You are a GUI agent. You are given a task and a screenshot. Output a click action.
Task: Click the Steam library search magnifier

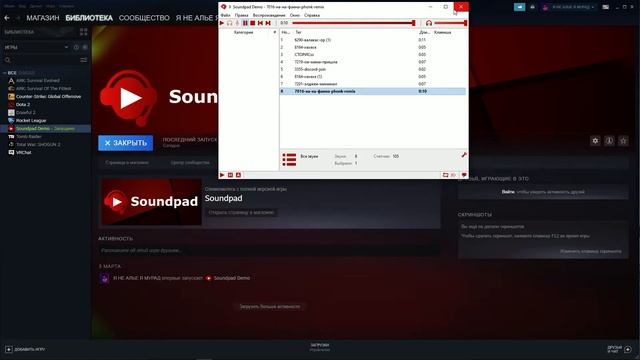8,60
